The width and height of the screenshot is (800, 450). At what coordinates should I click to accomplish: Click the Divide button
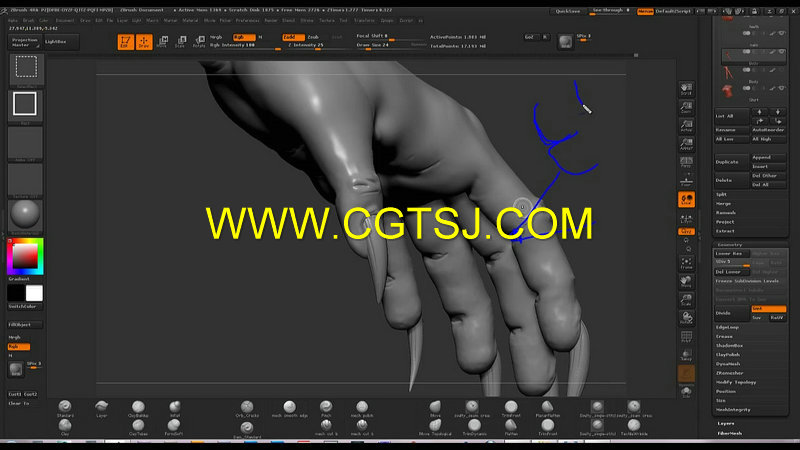click(732, 313)
